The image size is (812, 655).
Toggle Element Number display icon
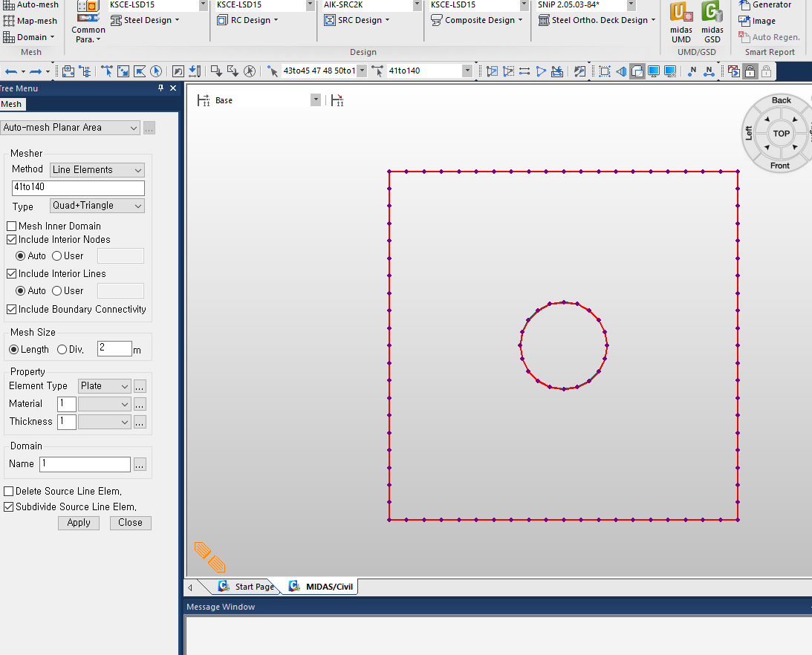pos(709,71)
